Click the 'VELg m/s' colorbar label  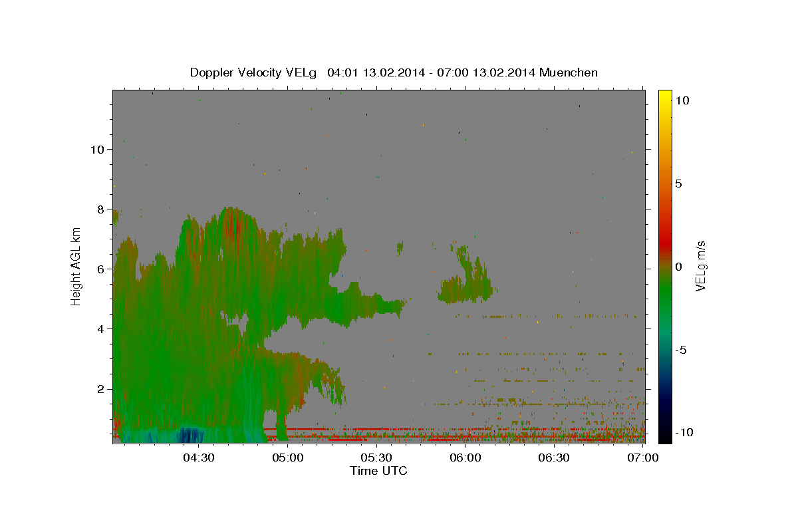coord(700,266)
